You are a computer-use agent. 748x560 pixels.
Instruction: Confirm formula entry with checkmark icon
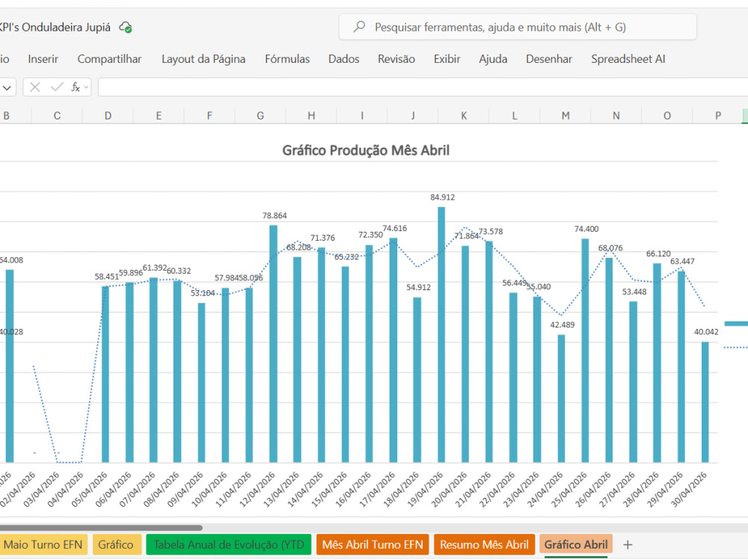pyautogui.click(x=57, y=87)
